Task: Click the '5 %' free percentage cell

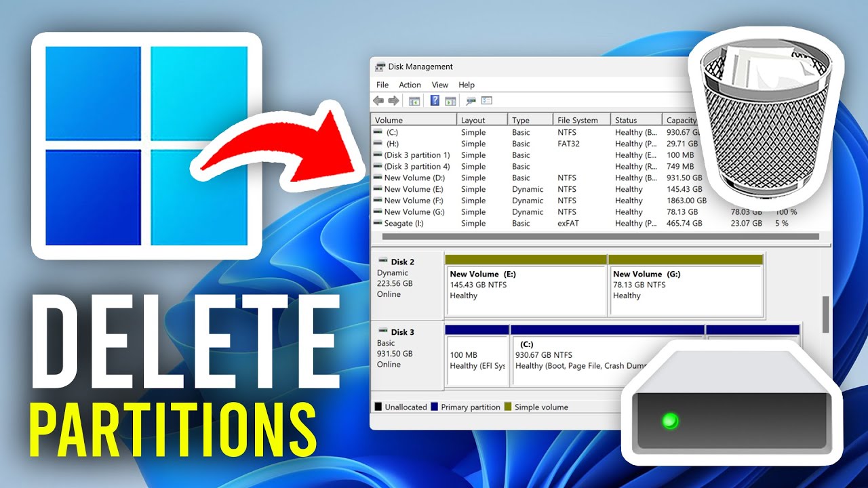Action: coord(782,223)
